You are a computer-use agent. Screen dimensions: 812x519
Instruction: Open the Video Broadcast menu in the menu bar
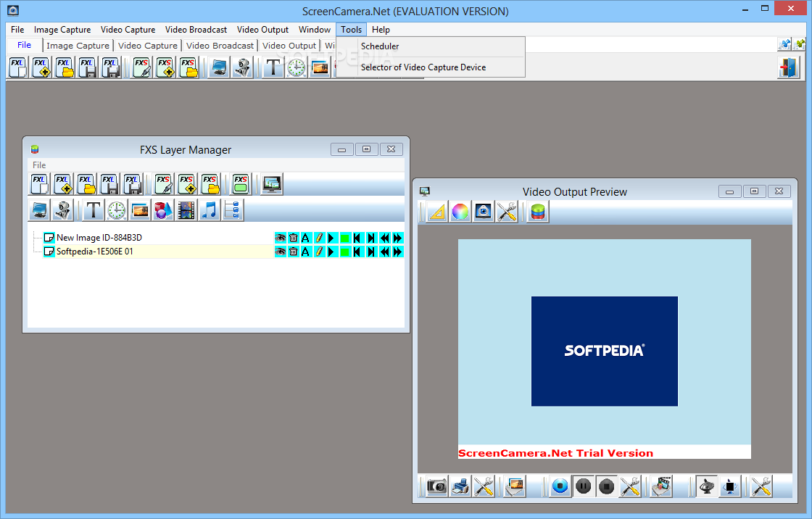click(196, 30)
